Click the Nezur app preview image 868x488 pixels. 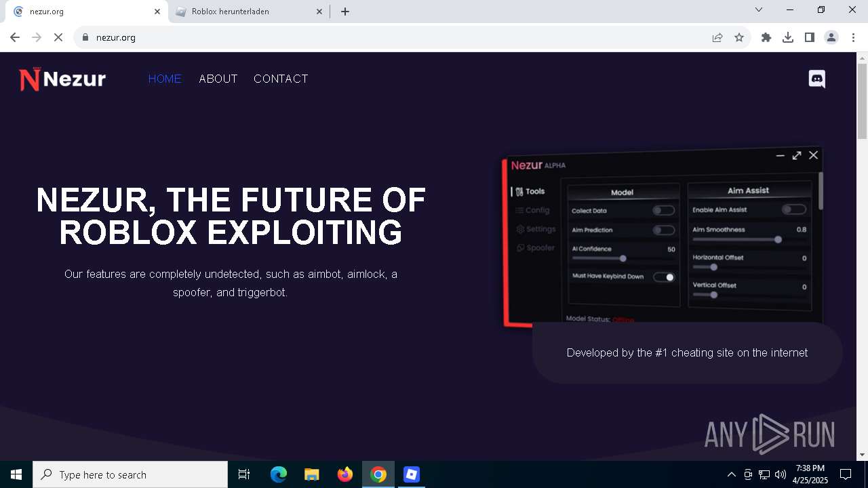663,237
